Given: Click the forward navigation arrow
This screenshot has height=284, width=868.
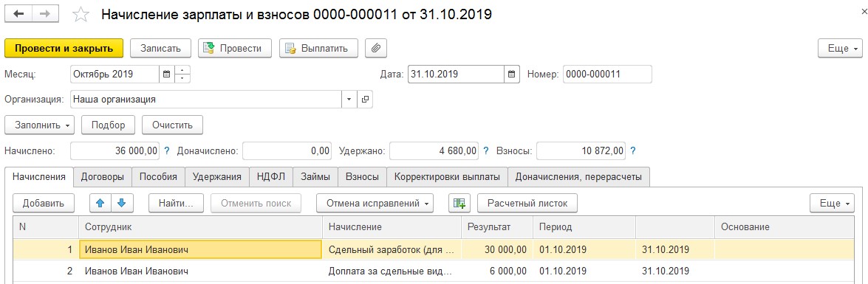Looking at the screenshot, I should click(x=45, y=14).
